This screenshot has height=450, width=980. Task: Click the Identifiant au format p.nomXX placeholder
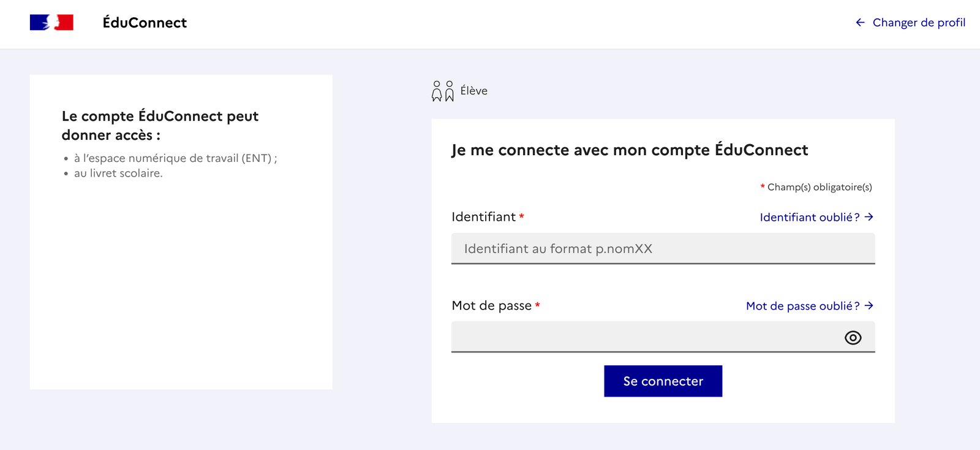coord(559,249)
